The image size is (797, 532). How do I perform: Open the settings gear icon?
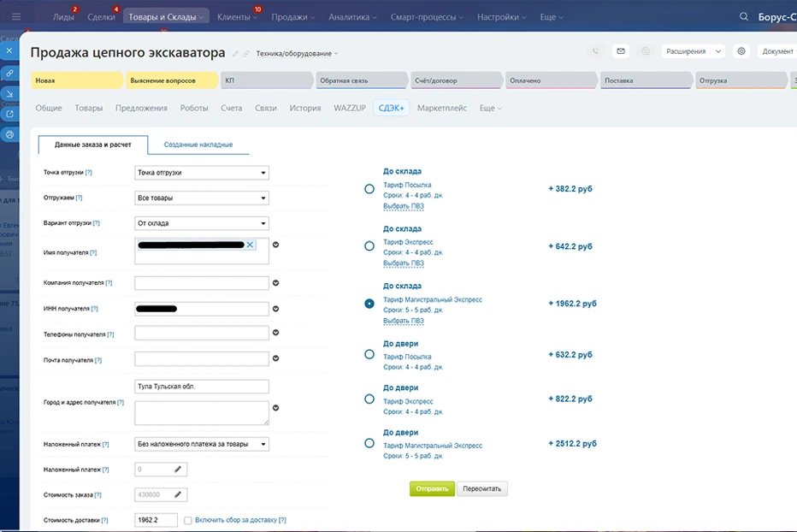click(x=741, y=51)
